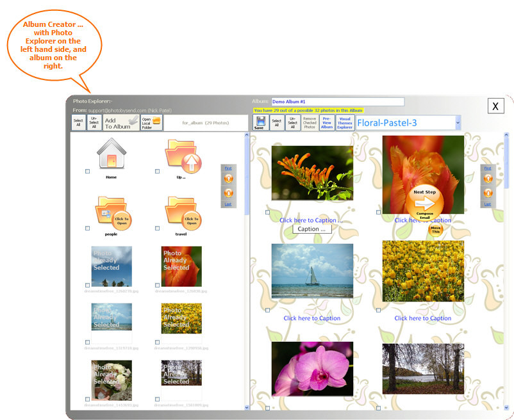
Task: Check the explorer yellow flowers thumbnail checkbox
Action: (158, 342)
